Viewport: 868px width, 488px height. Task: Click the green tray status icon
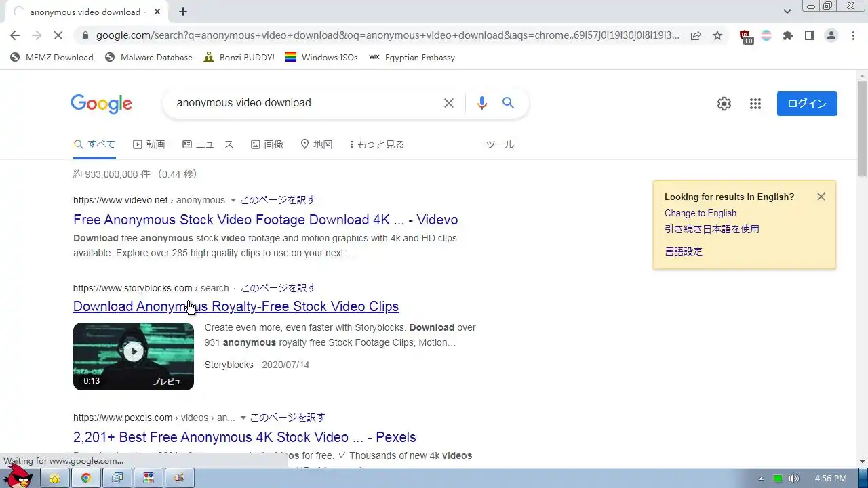(778, 479)
